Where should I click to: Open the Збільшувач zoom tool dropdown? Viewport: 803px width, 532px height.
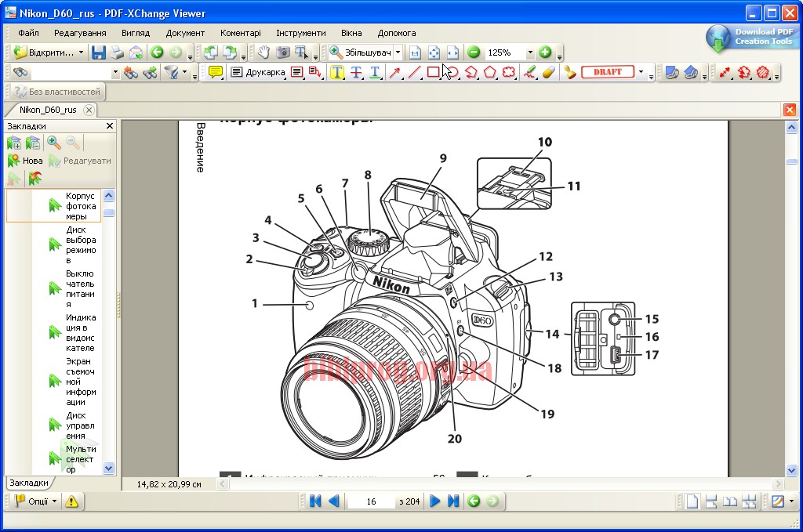(398, 52)
